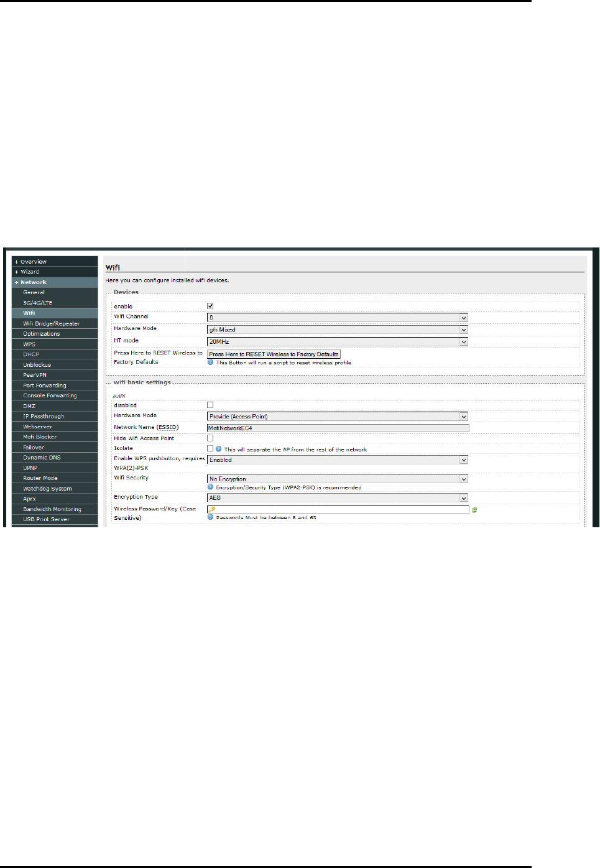Open Port Forwarding page

[55, 386]
